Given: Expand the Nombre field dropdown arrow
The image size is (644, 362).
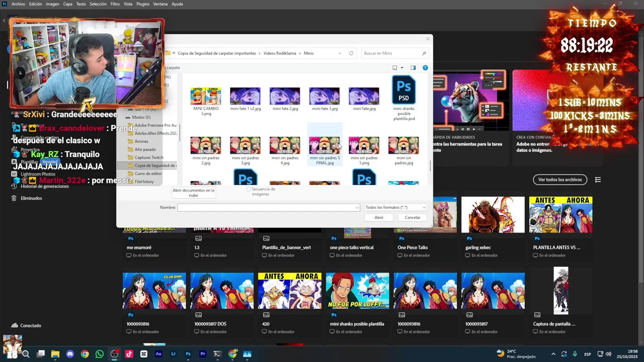Looking at the screenshot, I should point(357,208).
